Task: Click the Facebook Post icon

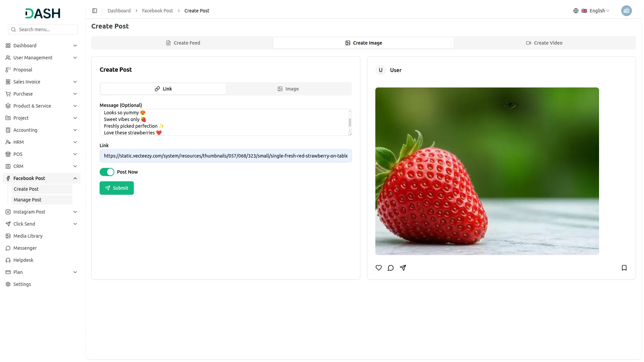Action: tap(8, 178)
